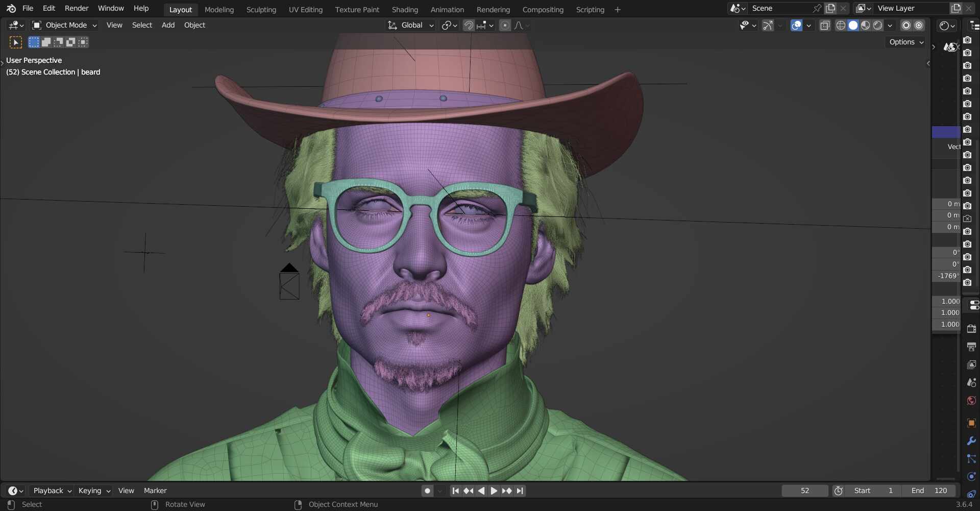Image resolution: width=980 pixels, height=511 pixels.
Task: Switch viewport to material preview shading
Action: point(866,26)
